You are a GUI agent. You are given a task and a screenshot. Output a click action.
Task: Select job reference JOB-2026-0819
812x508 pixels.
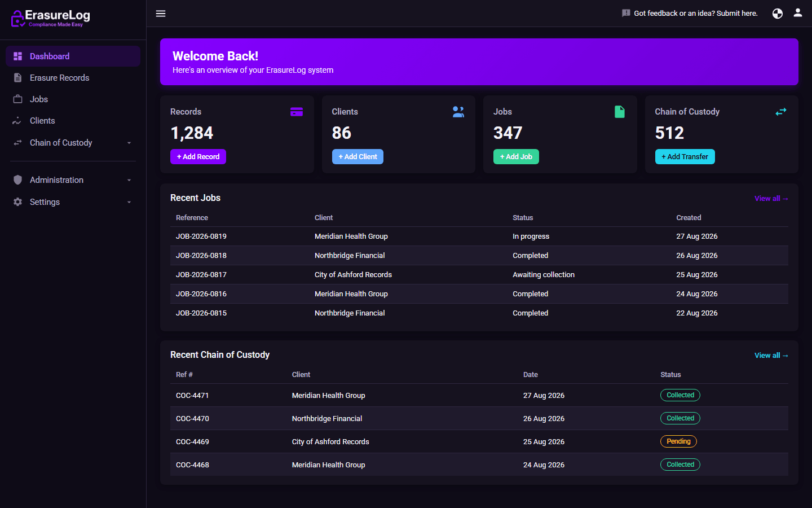(201, 237)
